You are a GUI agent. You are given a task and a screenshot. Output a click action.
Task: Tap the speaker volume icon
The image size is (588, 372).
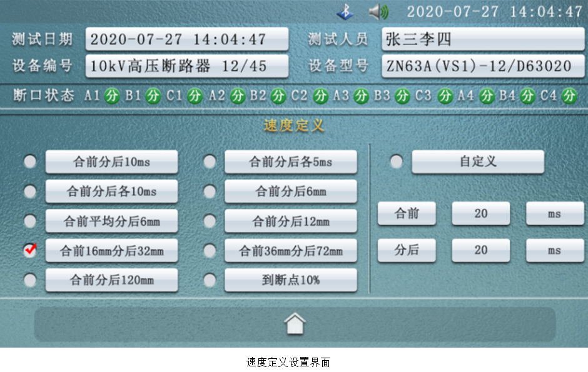point(378,12)
